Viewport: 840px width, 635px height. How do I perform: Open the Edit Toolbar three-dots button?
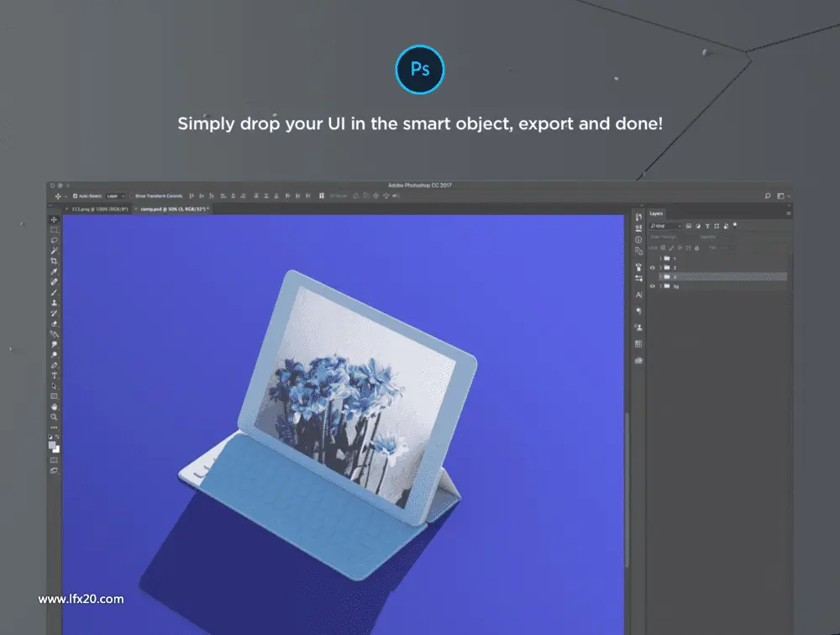(54, 428)
